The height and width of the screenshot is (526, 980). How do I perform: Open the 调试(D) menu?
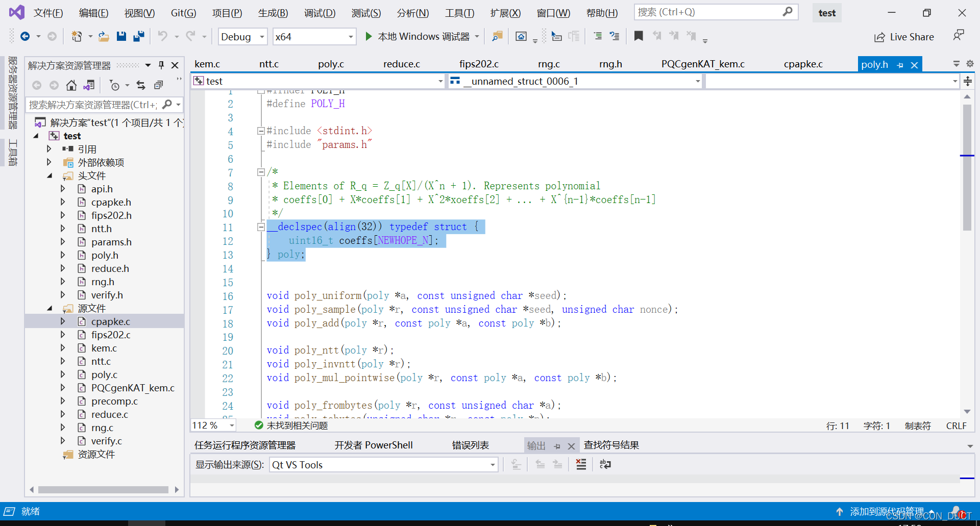coord(320,13)
